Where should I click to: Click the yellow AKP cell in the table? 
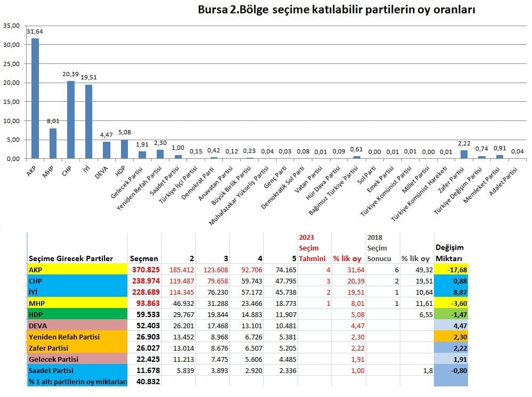coord(77,270)
